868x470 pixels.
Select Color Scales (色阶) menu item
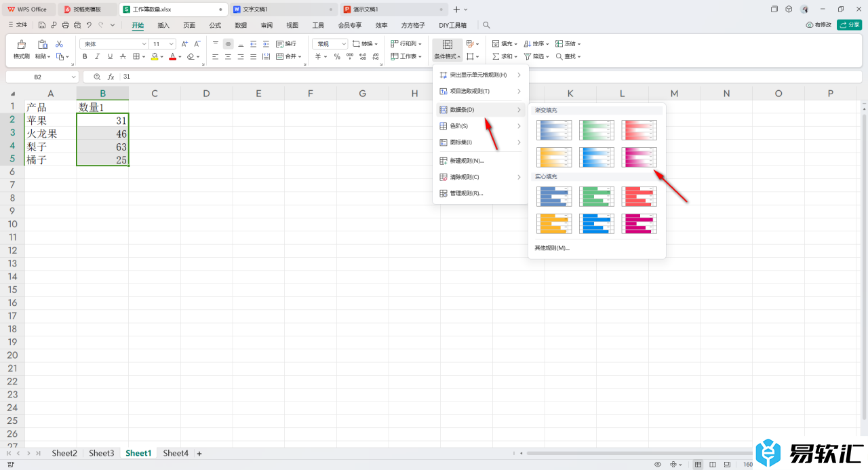click(x=480, y=125)
